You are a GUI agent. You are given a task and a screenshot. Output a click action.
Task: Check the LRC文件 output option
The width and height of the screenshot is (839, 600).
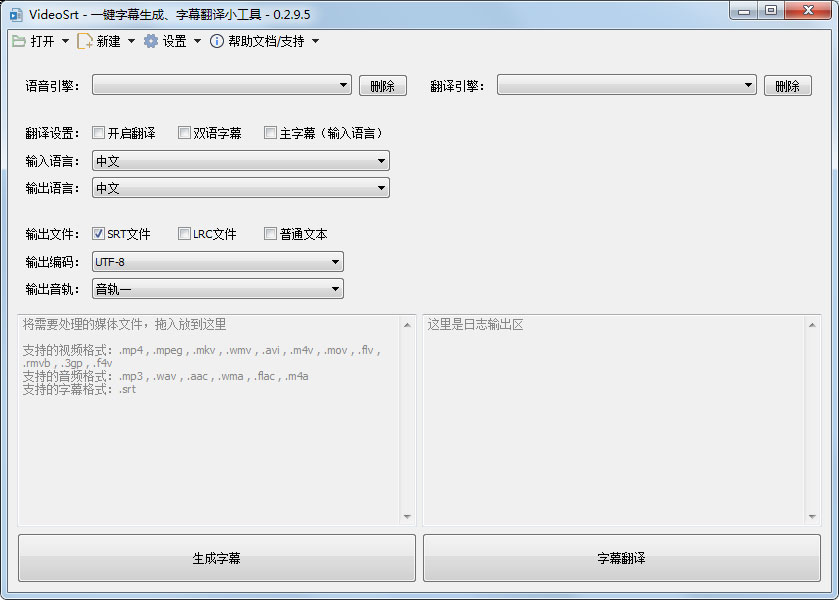(x=184, y=234)
